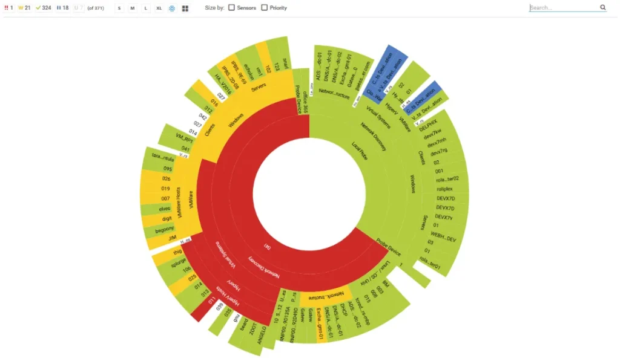Click the red down-status filter showing 1

9,8
